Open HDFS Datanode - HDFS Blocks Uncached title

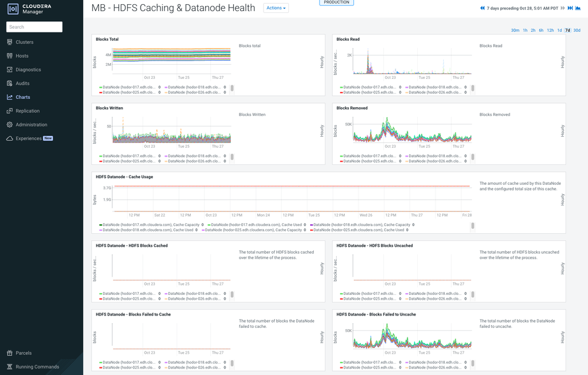coord(374,245)
